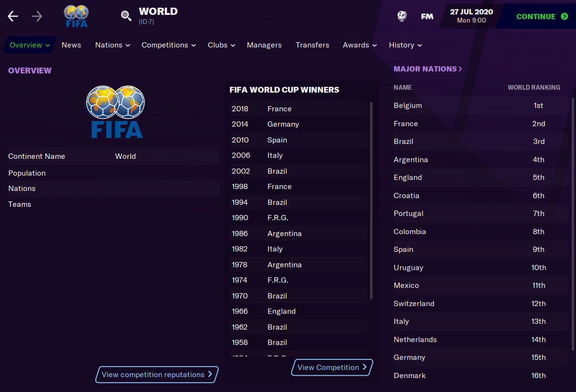Click the FM logo icon
This screenshot has width=576, height=392.
pyautogui.click(x=427, y=15)
